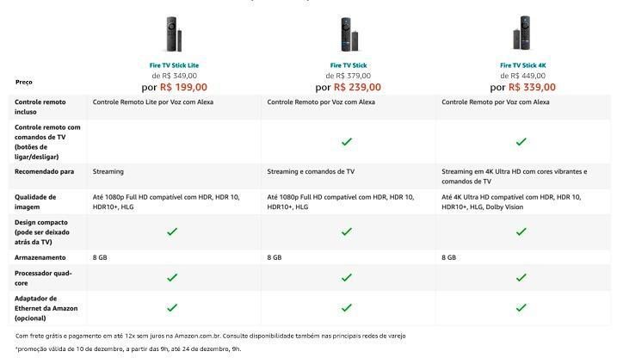Screen dimensions: 617x364
Task: Click Fire TV Stick Ethernet adapter checkmark
Action: (347, 308)
